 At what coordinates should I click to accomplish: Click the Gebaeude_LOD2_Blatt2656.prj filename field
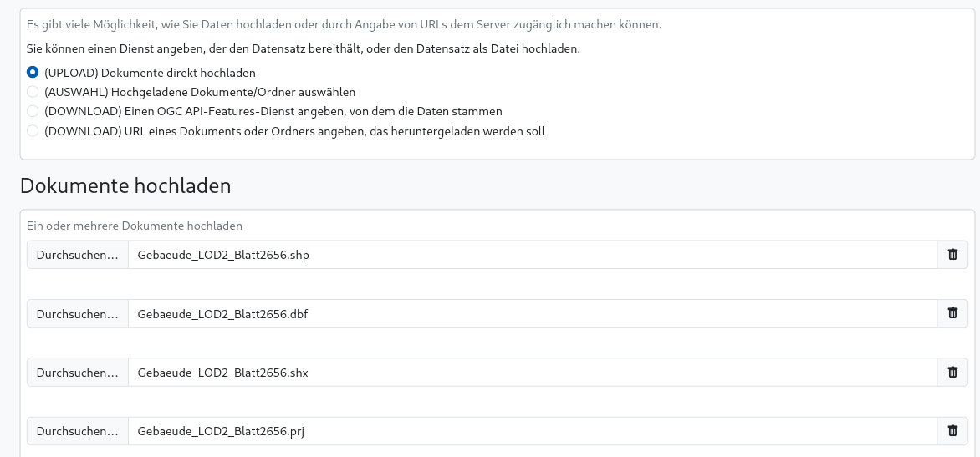coord(533,431)
